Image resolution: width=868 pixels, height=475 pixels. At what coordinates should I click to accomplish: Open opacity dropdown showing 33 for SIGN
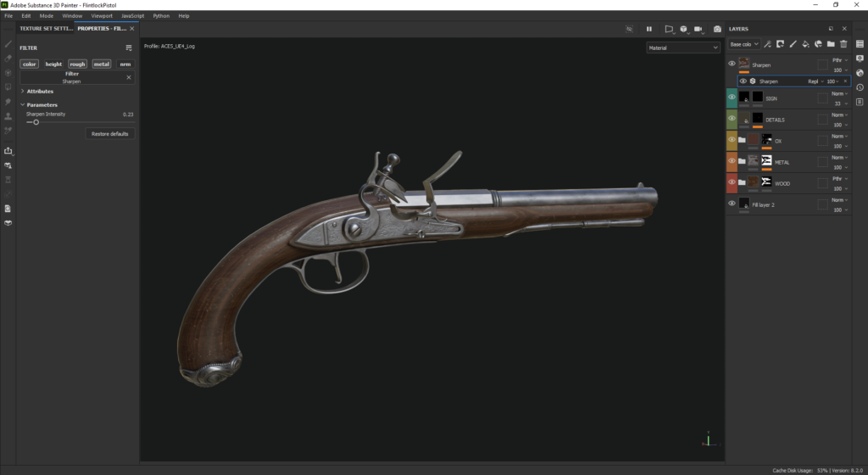coord(840,103)
